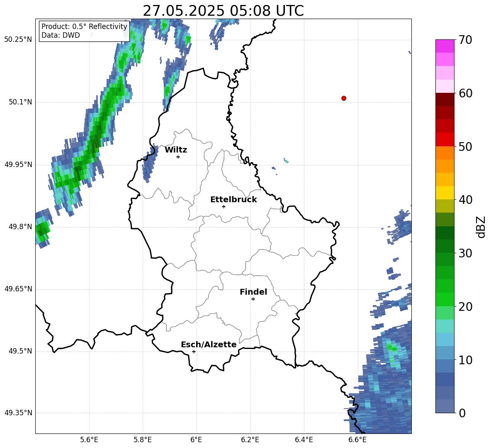
Task: Click the Ettelbruck station cross marker
Action: coord(224,206)
